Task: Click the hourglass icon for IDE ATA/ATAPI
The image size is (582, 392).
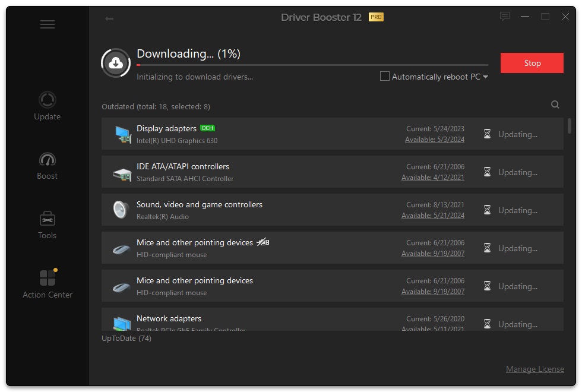Action: coord(488,172)
